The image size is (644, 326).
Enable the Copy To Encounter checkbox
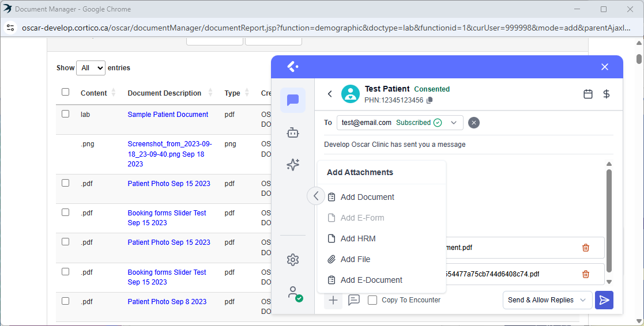pyautogui.click(x=372, y=300)
